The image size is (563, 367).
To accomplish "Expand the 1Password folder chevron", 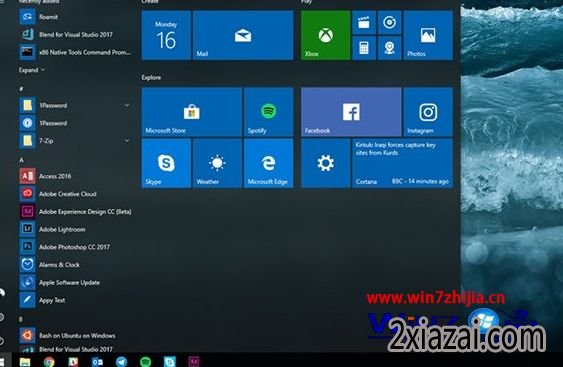I will 127,105.
